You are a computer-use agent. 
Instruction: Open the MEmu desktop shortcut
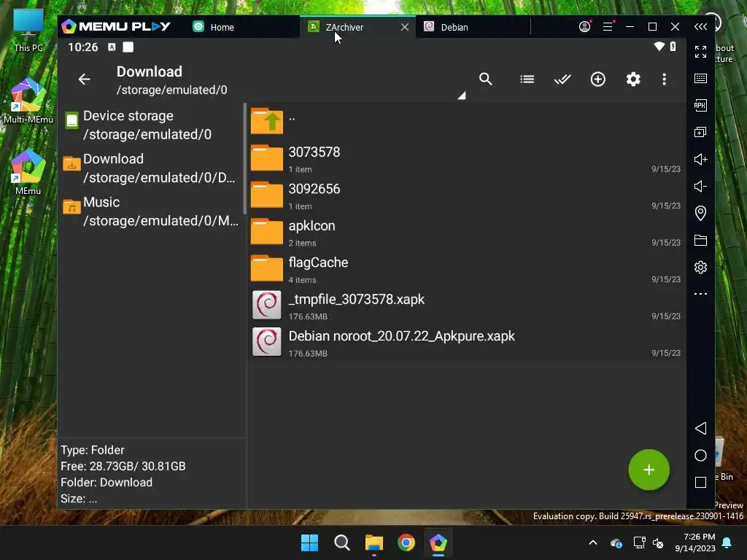click(x=28, y=172)
